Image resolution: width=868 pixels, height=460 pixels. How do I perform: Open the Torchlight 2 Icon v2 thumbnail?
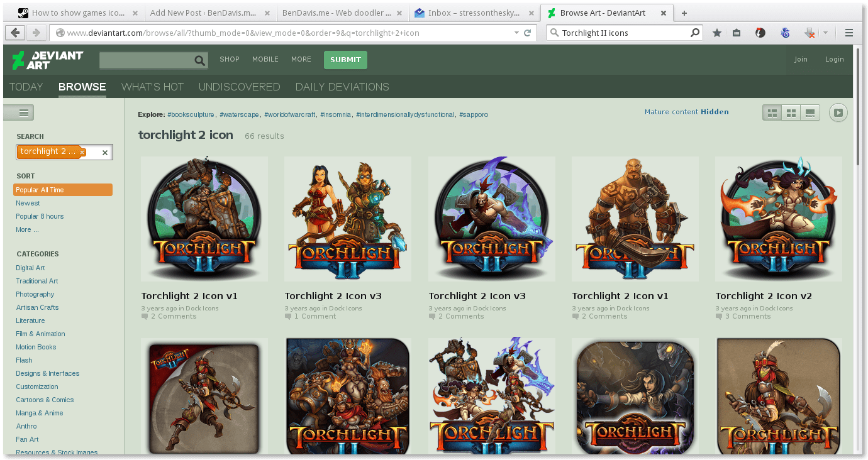tap(778, 219)
